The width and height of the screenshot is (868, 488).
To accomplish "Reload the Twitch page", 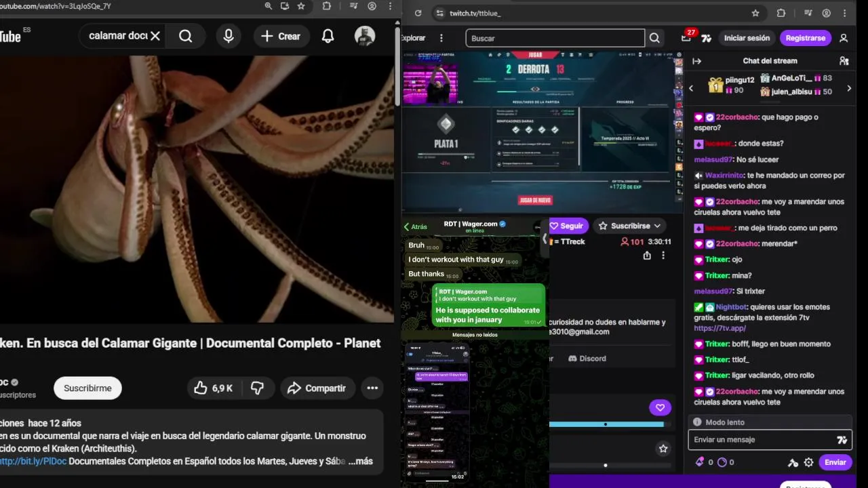I will (x=418, y=13).
